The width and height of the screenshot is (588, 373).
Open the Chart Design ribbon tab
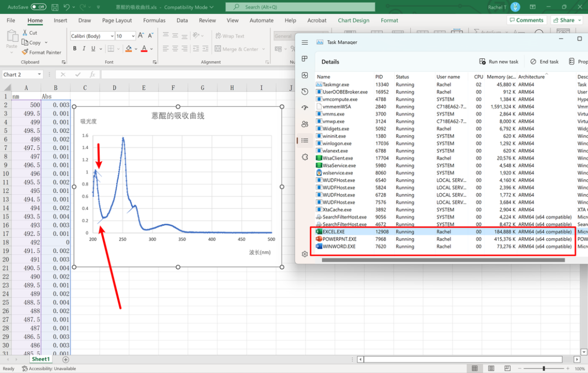353,21
